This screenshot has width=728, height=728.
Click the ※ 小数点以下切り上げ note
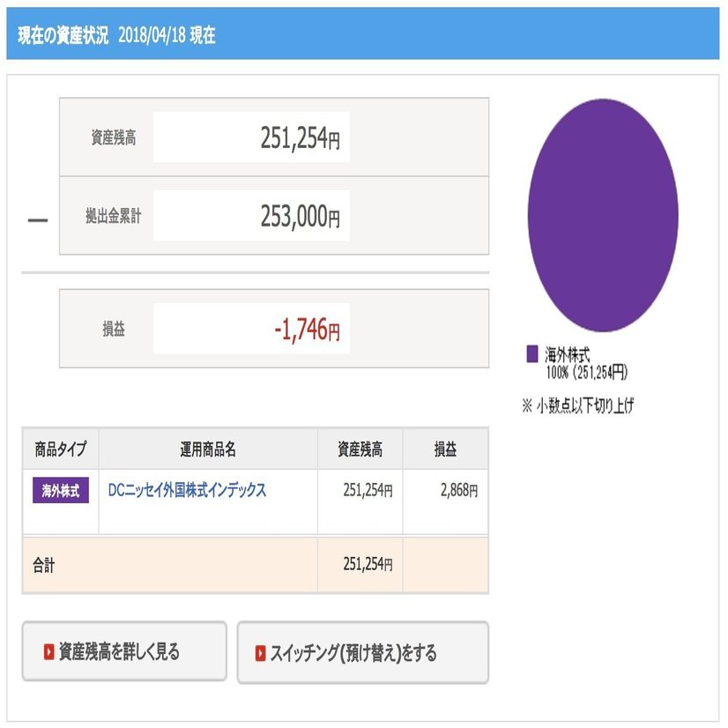pos(577,405)
